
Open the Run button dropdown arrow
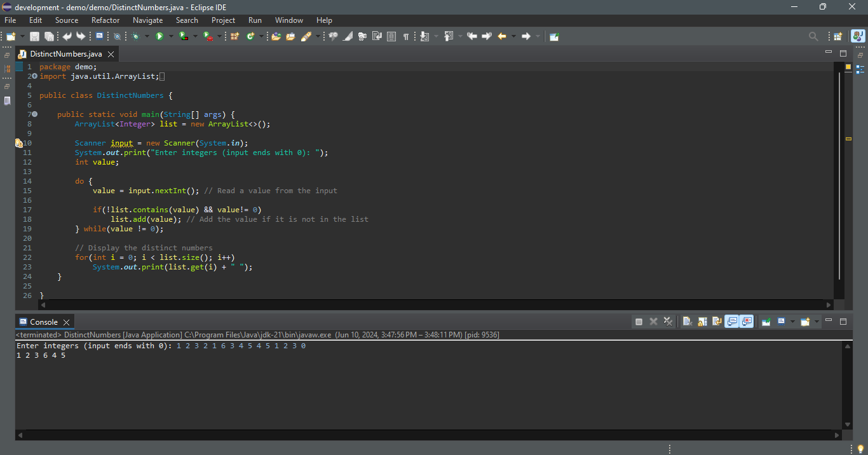(x=171, y=37)
